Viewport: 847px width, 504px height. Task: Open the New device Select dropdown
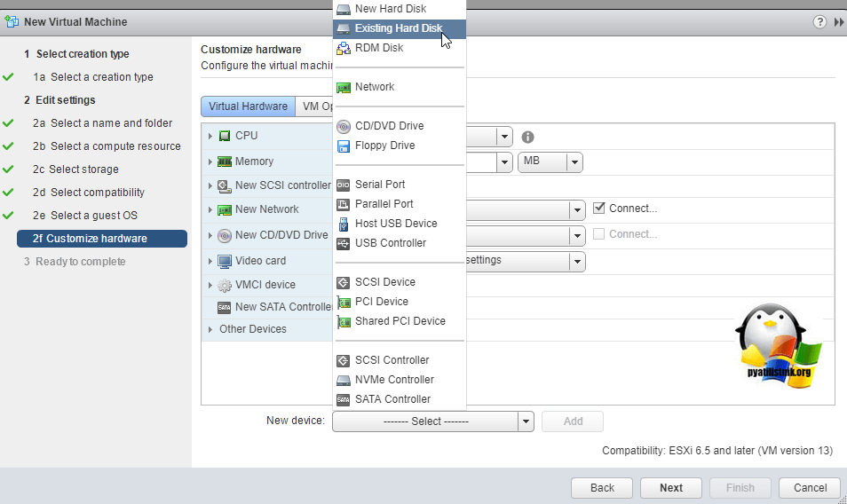(432, 421)
